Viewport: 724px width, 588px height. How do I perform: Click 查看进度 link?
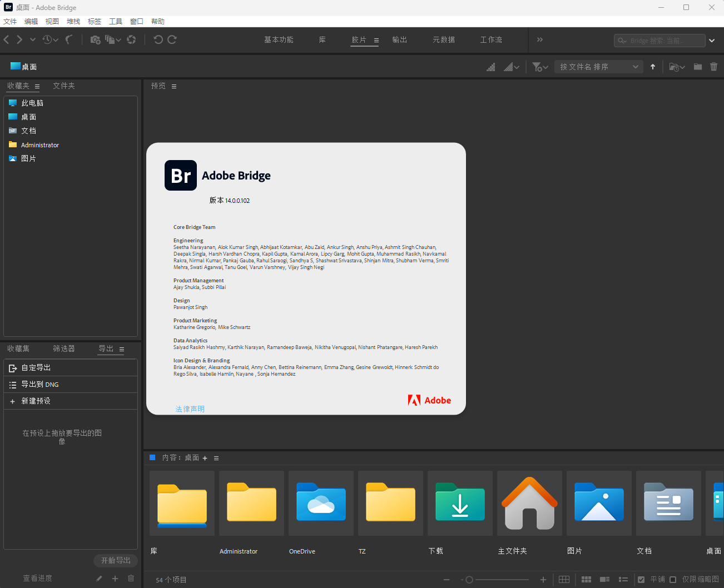pyautogui.click(x=37, y=579)
